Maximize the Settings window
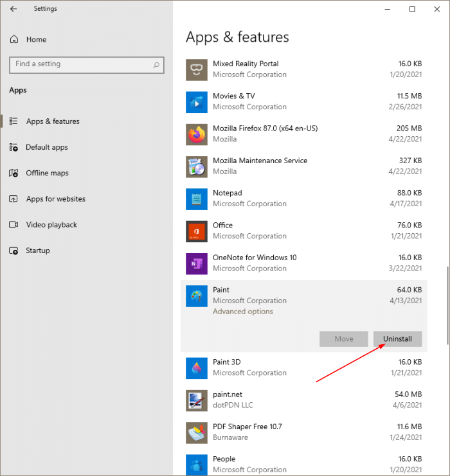The image size is (450, 476). click(x=412, y=9)
